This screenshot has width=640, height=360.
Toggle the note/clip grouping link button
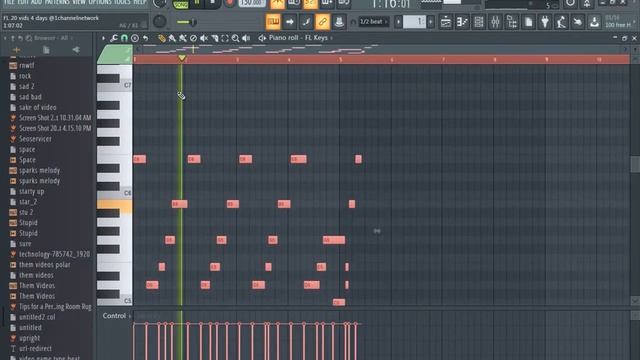[x=322, y=22]
